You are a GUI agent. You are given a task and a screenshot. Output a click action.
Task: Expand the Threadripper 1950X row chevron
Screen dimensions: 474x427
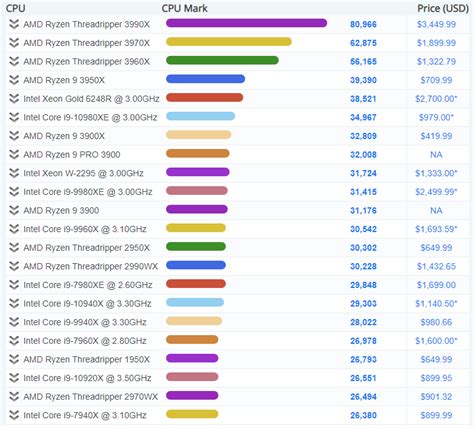[x=14, y=359]
